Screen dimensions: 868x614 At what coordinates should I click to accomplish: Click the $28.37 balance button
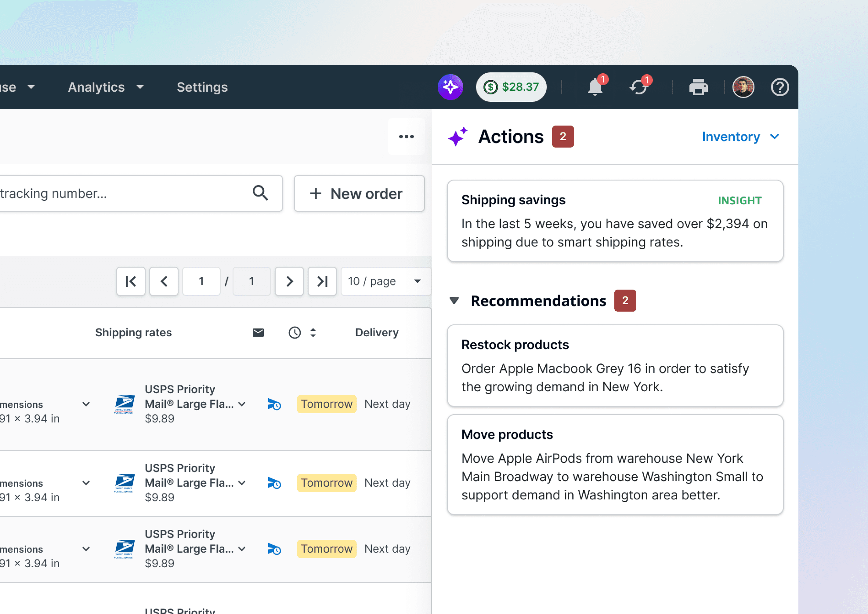(511, 87)
